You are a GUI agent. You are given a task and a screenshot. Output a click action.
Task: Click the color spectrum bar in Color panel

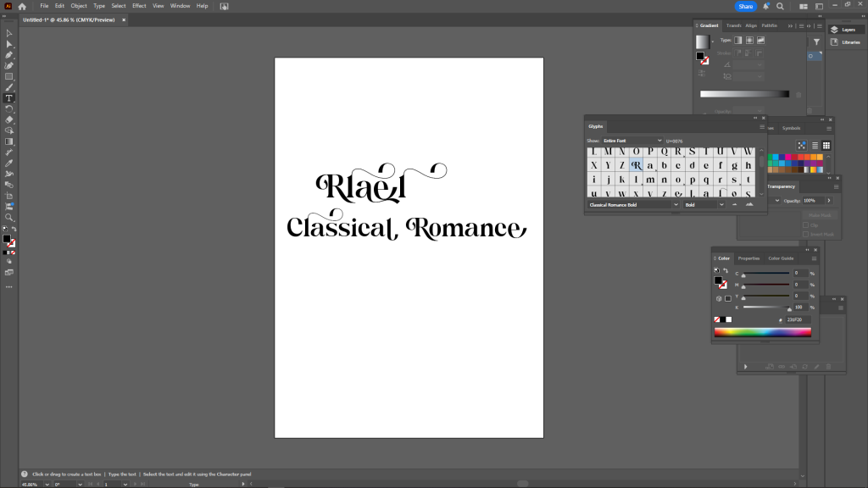point(762,332)
